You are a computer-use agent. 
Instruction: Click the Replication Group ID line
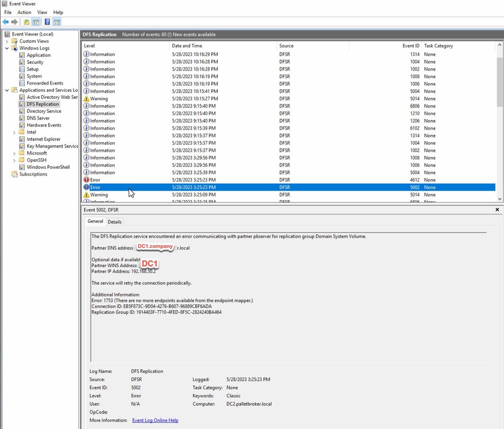click(156, 312)
